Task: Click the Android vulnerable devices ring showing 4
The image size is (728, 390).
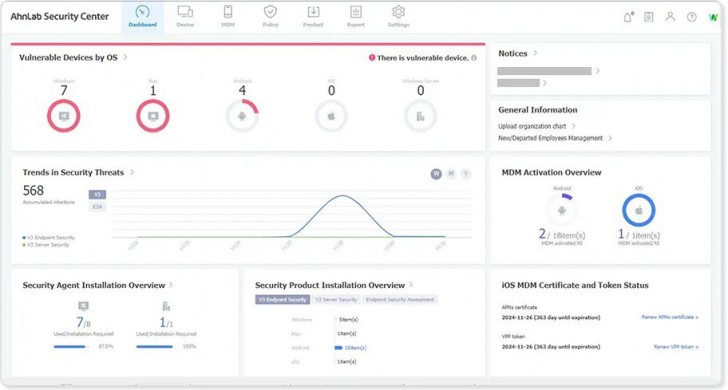Action: point(242,116)
